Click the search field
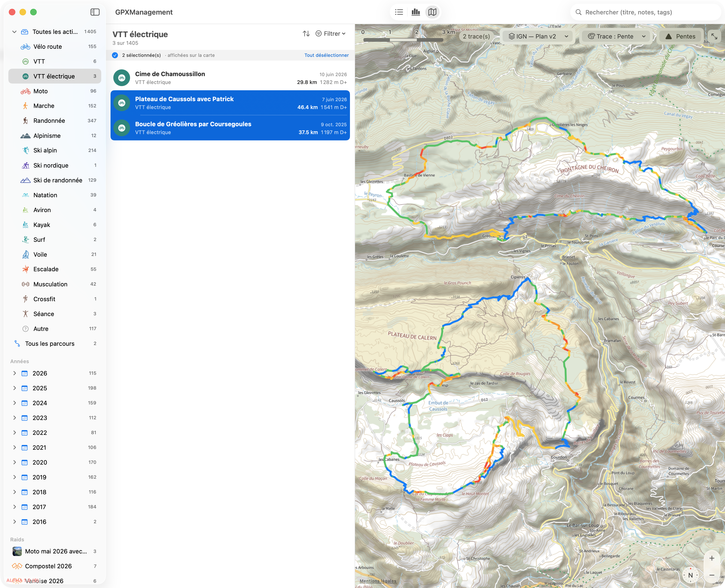 [646, 12]
